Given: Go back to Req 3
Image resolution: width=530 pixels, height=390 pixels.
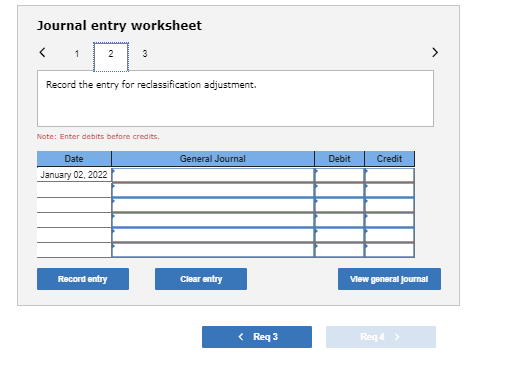Looking at the screenshot, I should [257, 337].
